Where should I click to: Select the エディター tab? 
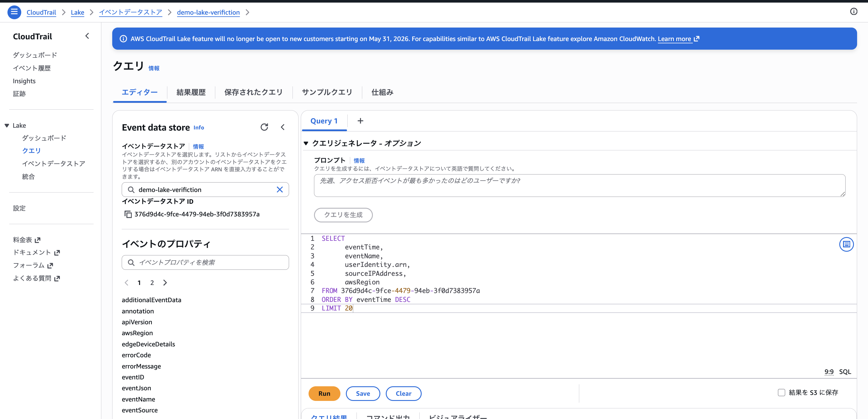pyautogui.click(x=139, y=92)
